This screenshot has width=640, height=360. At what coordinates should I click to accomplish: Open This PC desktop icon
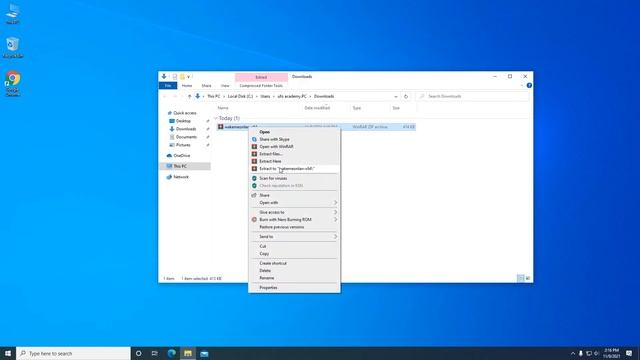tap(13, 13)
